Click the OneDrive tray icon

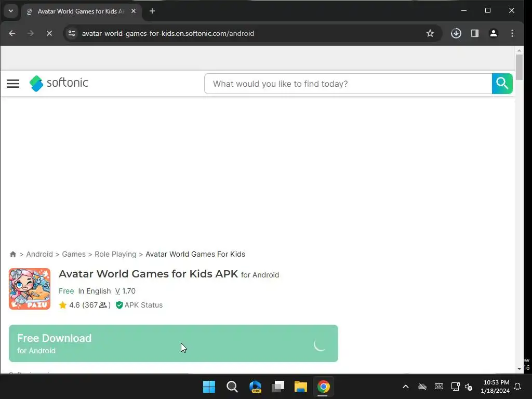(422, 387)
